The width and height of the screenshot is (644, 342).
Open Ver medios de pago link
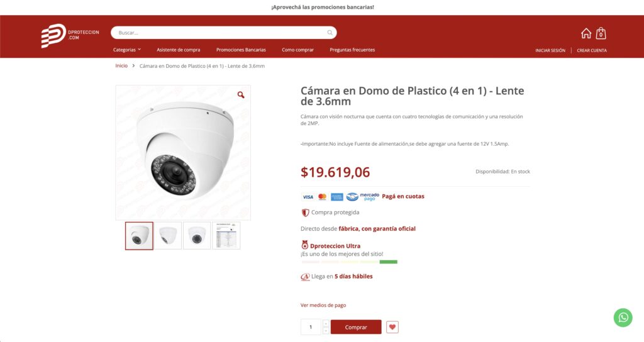click(x=323, y=305)
